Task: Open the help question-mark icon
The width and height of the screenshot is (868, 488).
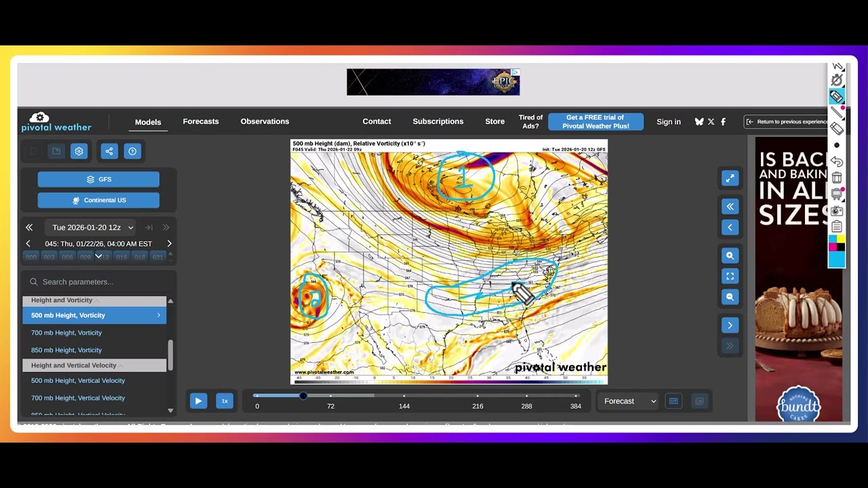Action: [x=132, y=151]
